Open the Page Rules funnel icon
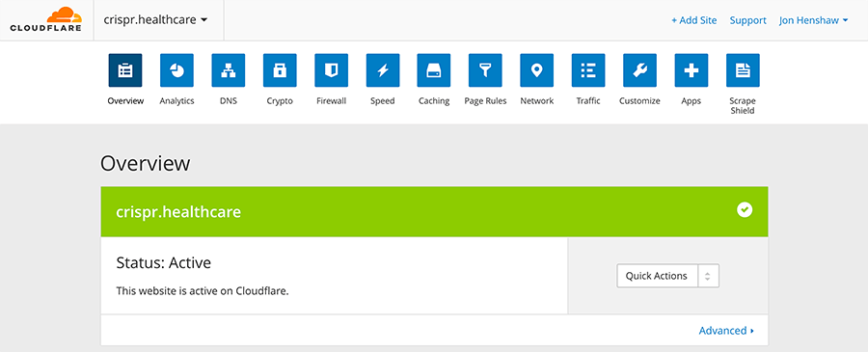 point(485,70)
